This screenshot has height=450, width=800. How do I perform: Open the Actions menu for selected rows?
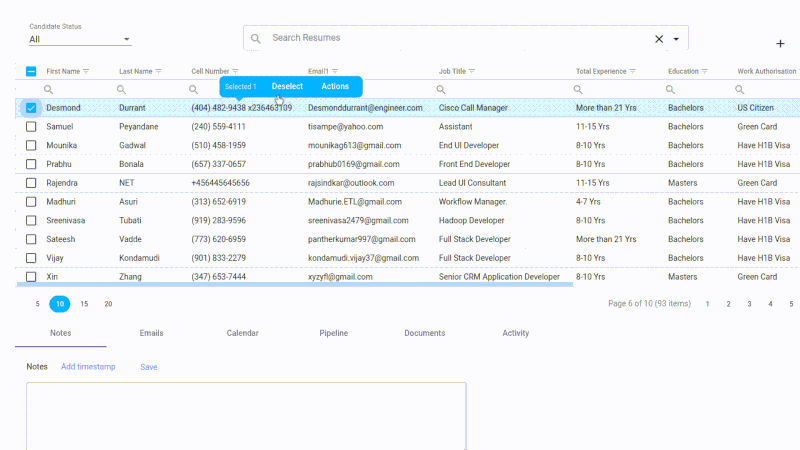pos(335,87)
